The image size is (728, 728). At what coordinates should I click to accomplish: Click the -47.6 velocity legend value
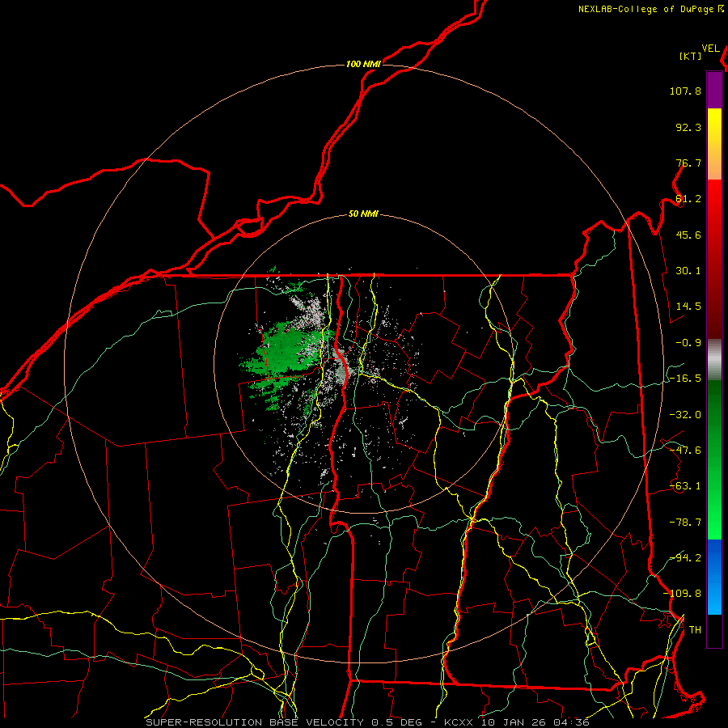[x=685, y=451]
